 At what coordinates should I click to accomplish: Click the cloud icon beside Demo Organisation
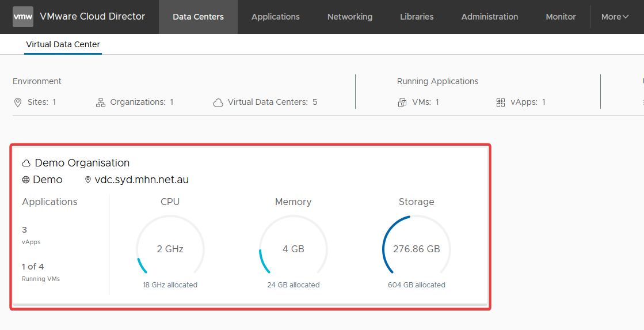(26, 164)
